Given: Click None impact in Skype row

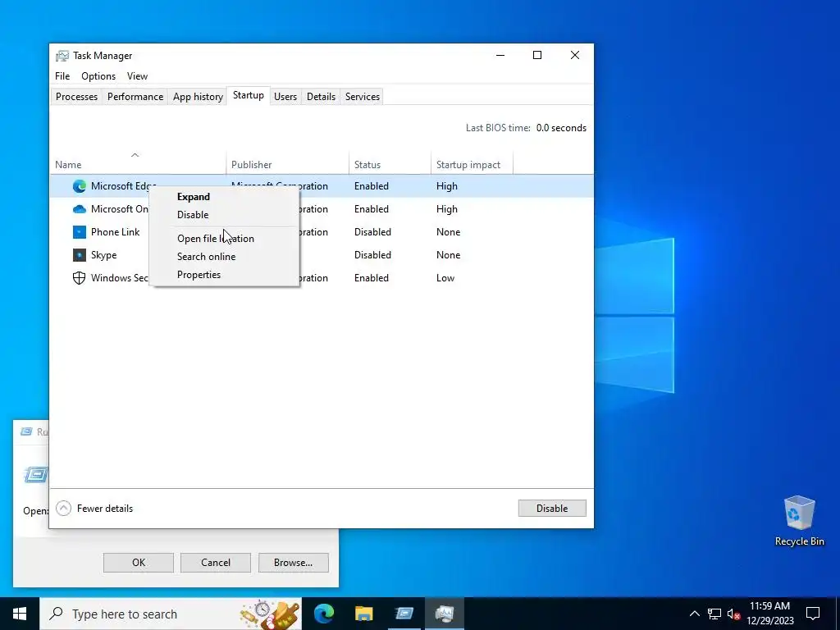Looking at the screenshot, I should (x=448, y=255).
